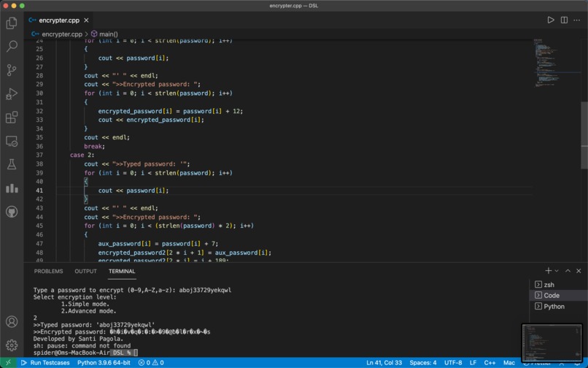Viewport: 588px width, 368px height.
Task: Open the Manage gear icon
Action: click(x=12, y=345)
